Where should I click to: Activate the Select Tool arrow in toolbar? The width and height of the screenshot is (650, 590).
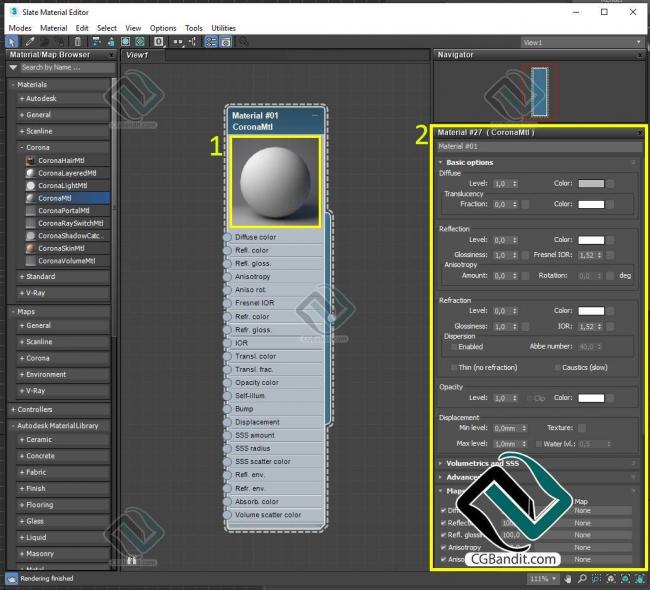12,41
